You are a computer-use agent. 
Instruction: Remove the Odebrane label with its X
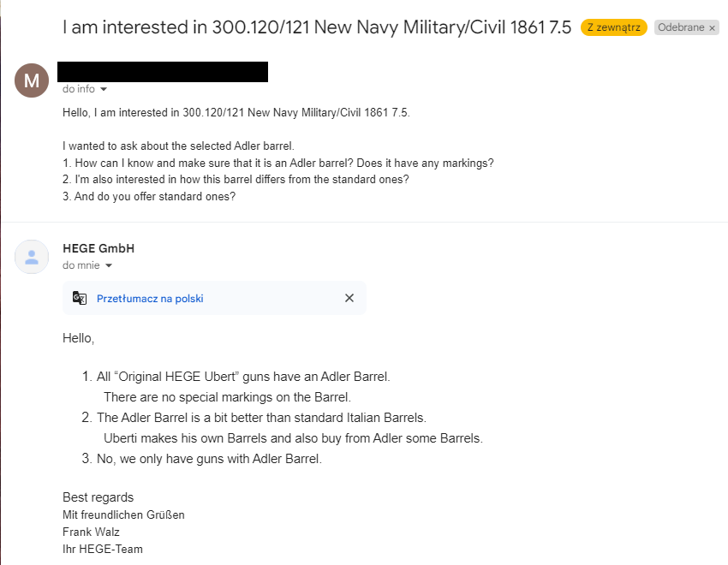coord(713,28)
